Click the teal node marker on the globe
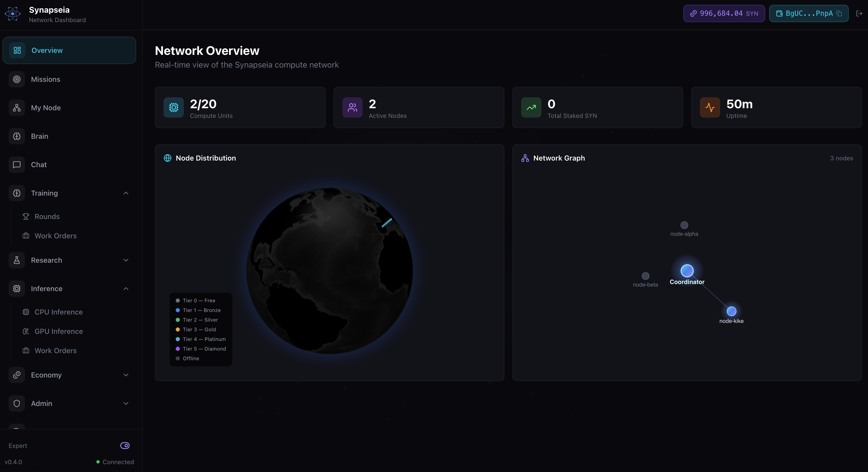The width and height of the screenshot is (868, 472). tap(387, 223)
